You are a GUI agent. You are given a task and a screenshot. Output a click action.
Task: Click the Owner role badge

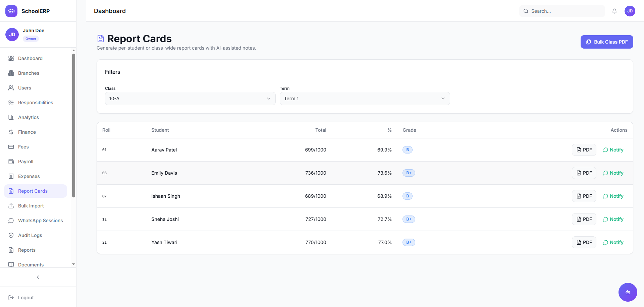pos(31,39)
